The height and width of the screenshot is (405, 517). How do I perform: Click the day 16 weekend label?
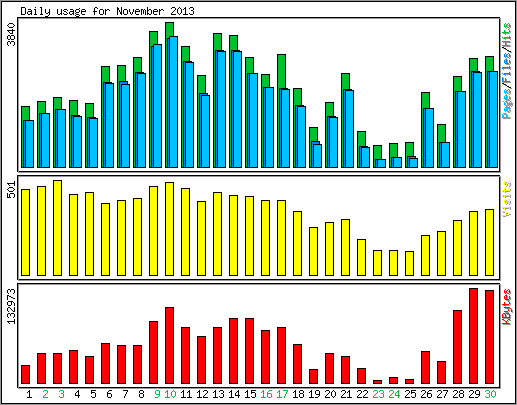pyautogui.click(x=266, y=394)
